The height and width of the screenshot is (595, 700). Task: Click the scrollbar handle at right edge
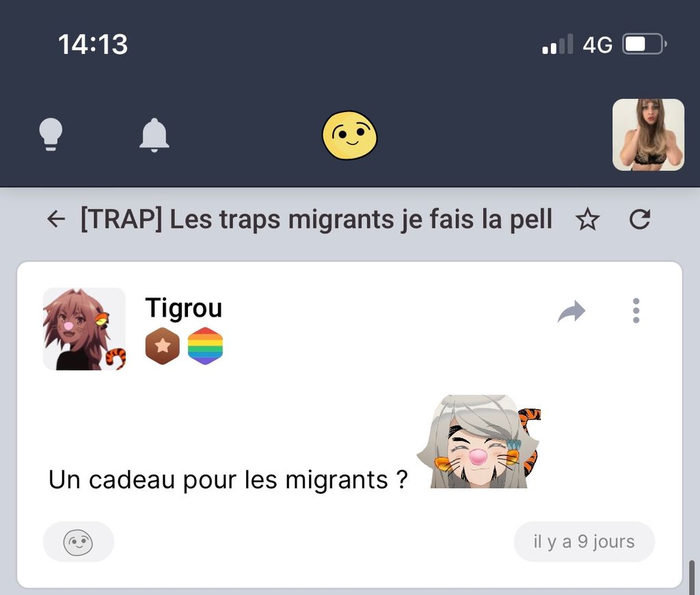click(x=692, y=577)
